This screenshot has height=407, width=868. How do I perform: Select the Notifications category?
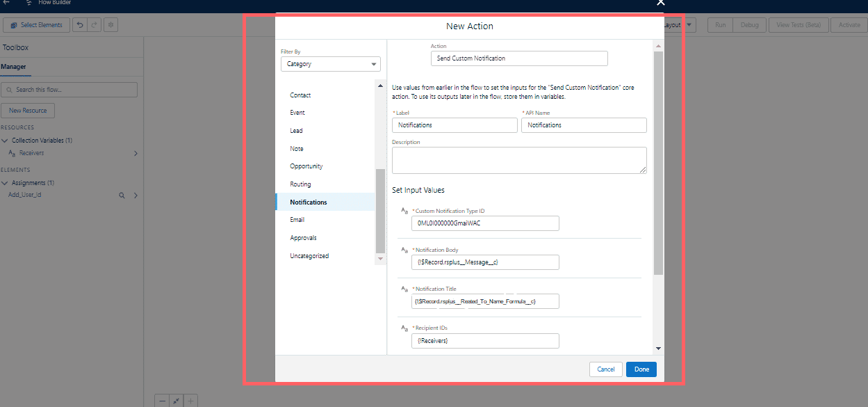[x=325, y=202]
